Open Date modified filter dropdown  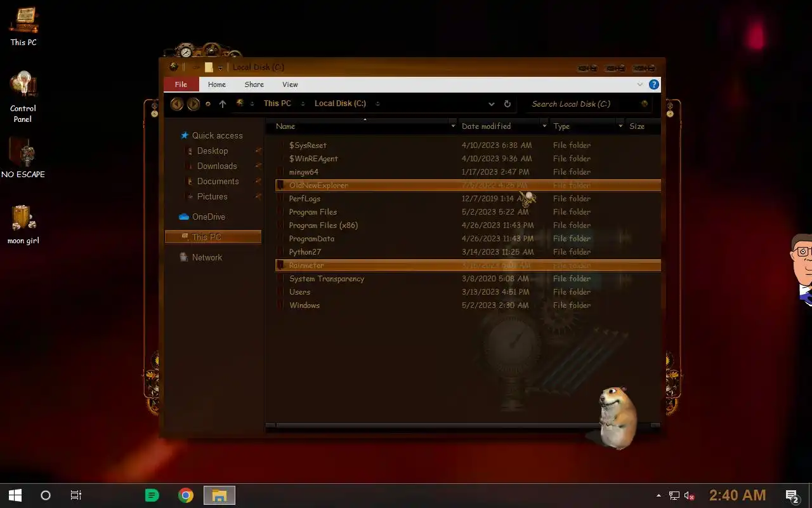click(544, 126)
